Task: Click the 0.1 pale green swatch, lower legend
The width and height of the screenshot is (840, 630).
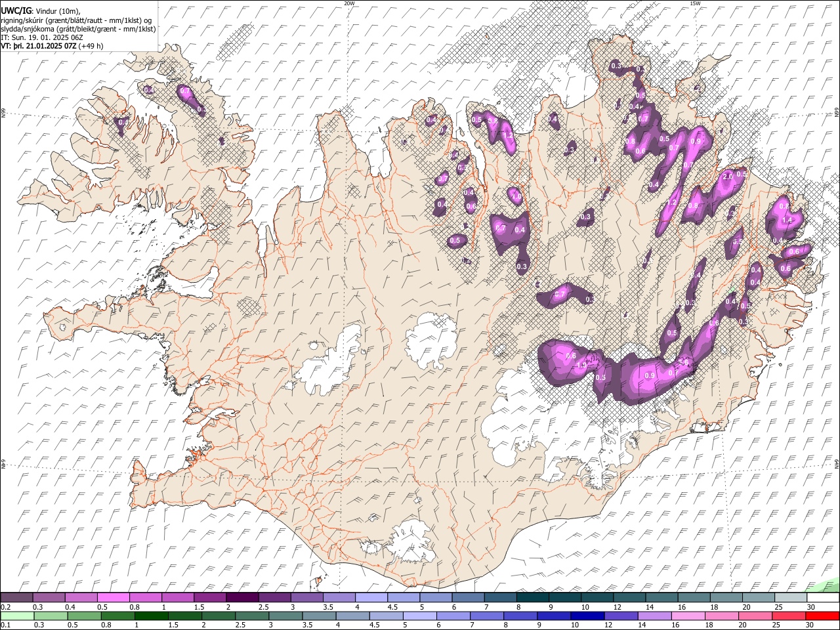Action: (x=17, y=616)
